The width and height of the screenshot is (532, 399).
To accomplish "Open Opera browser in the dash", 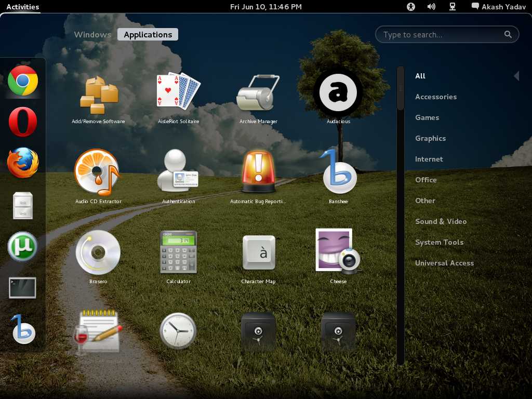I will coord(23,122).
